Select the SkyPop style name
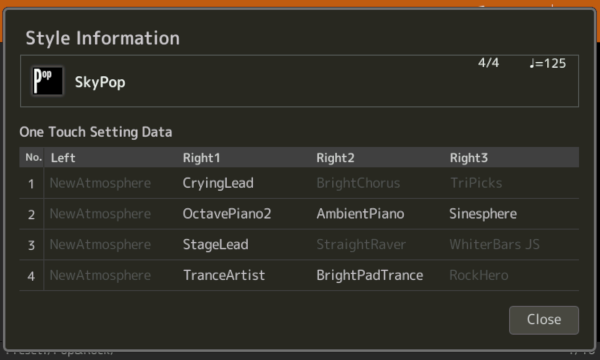This screenshot has width=600, height=360. tap(100, 82)
